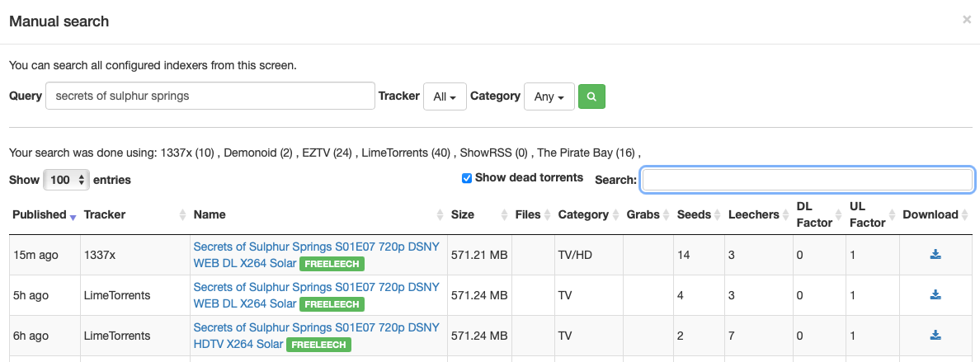Image resolution: width=980 pixels, height=362 pixels.
Task: Sort table by Tracker column header
Action: pos(105,215)
